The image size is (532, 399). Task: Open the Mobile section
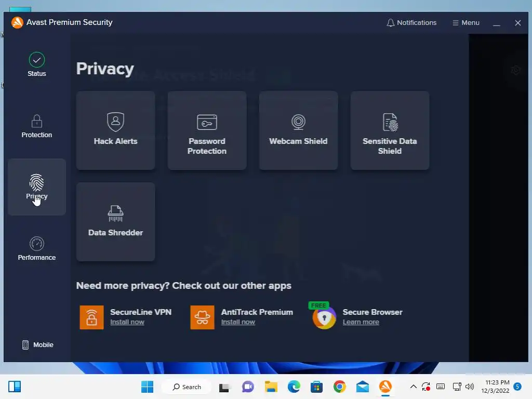tap(37, 345)
